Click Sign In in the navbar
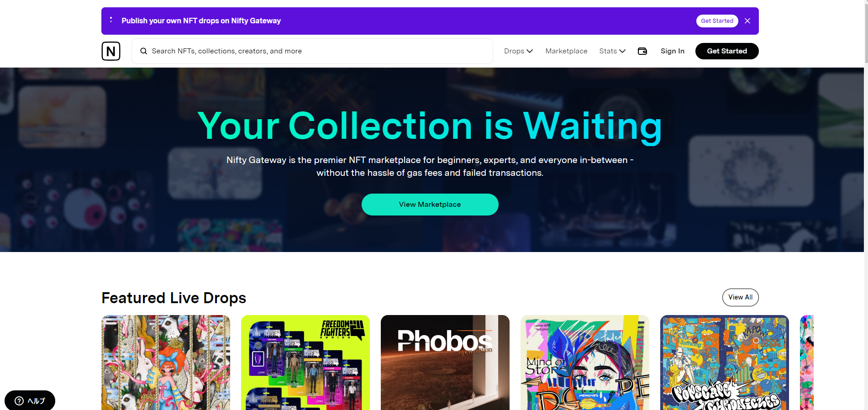The height and width of the screenshot is (410, 868). point(672,51)
